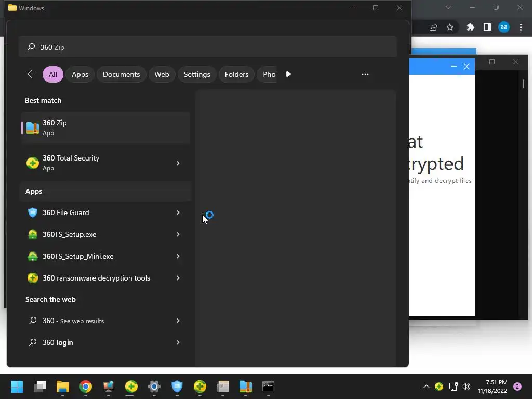Click the search magnifier icon in search box

pos(31,47)
